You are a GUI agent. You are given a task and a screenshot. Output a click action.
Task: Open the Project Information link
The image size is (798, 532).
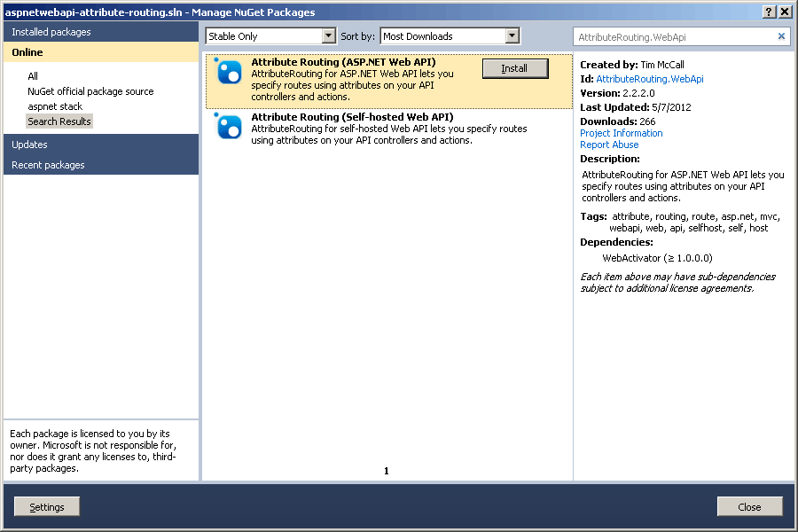click(621, 133)
